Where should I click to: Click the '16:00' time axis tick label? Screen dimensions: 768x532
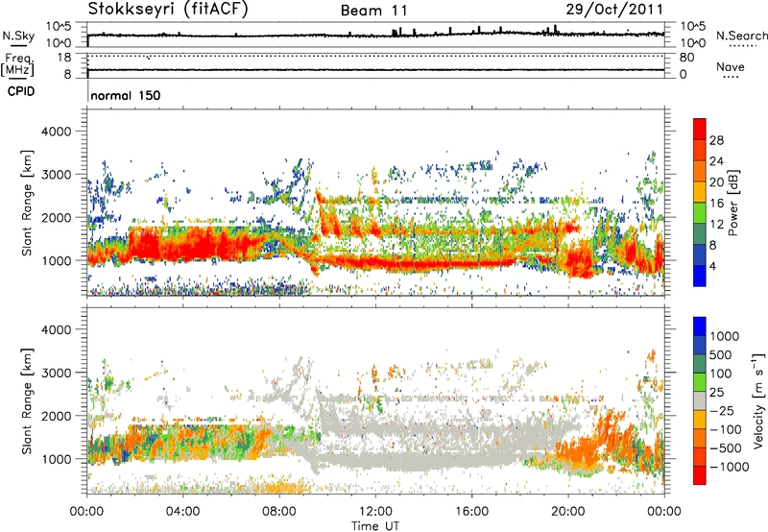tap(471, 512)
